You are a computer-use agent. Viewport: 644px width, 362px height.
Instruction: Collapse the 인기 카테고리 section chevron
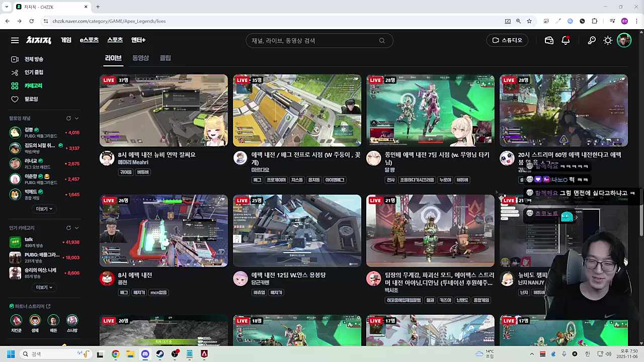(76, 228)
